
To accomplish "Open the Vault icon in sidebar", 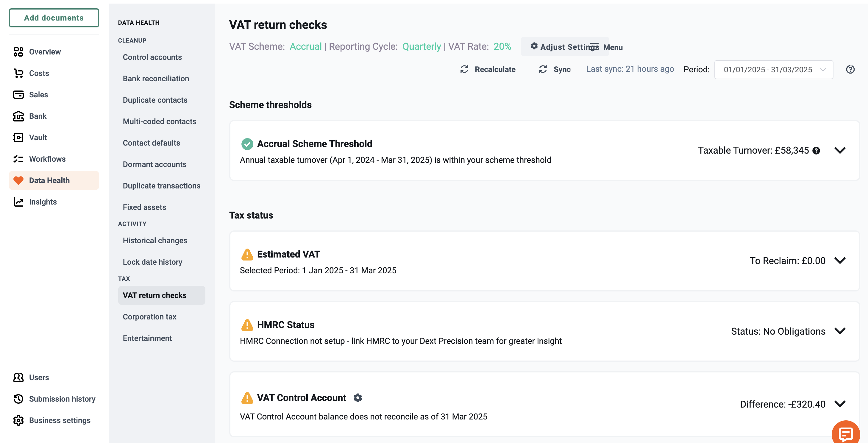I will click(x=18, y=138).
